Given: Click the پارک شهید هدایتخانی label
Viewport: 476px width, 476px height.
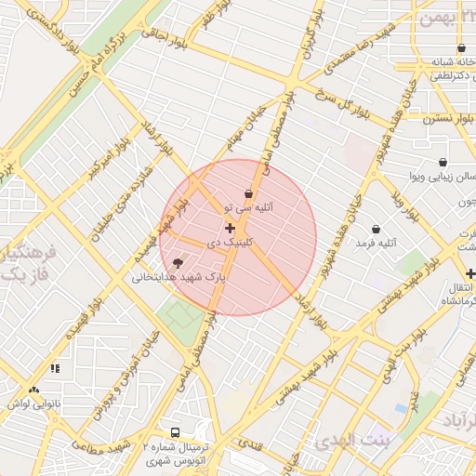Looking at the screenshot, I should [x=178, y=277].
